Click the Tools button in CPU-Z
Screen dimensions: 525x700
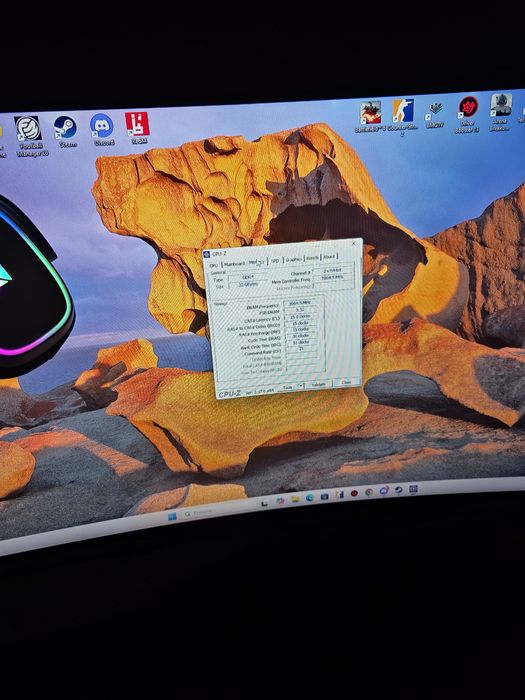click(287, 387)
